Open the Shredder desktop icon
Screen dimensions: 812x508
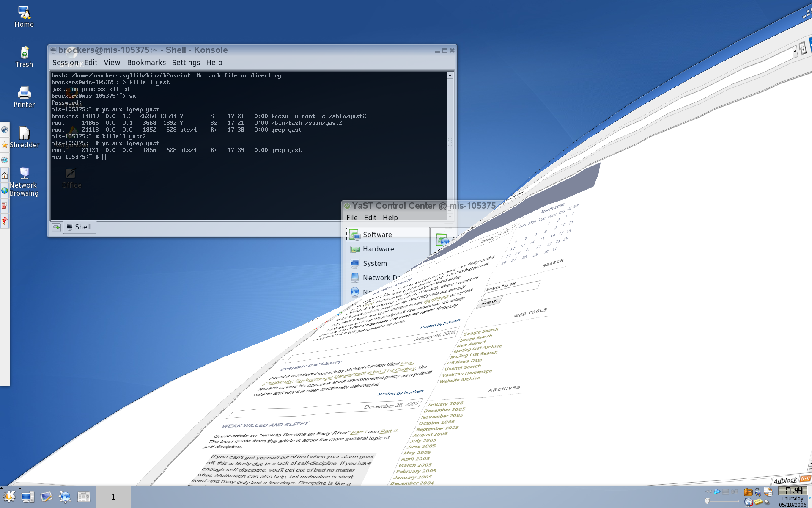(25, 137)
